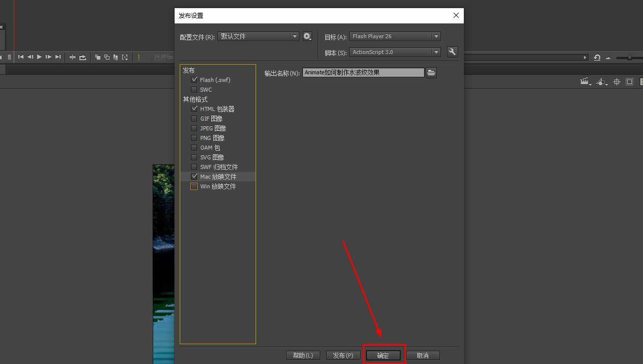Select the HTML 包装器 list row label
The height and width of the screenshot is (364, 643).
[x=217, y=109]
